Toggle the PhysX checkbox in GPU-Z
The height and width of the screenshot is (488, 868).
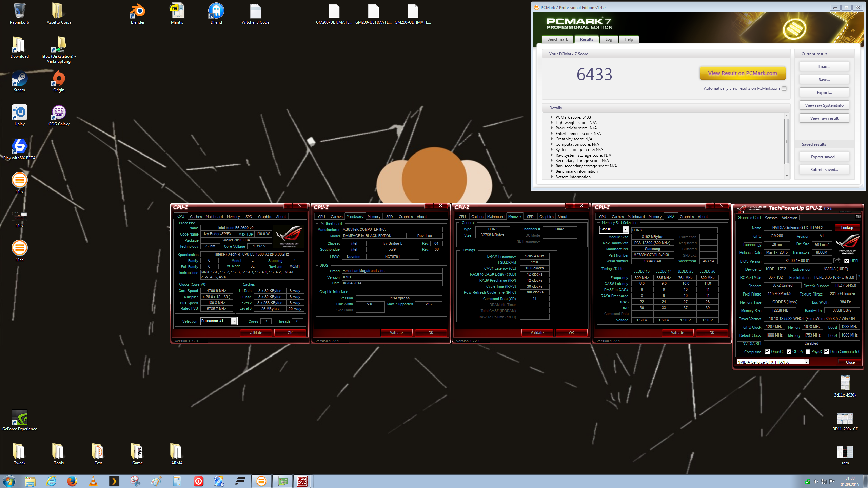(x=808, y=352)
